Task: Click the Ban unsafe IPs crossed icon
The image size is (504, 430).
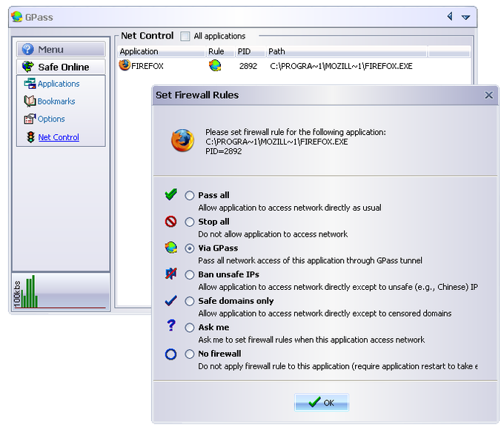Action: pyautogui.click(x=171, y=274)
